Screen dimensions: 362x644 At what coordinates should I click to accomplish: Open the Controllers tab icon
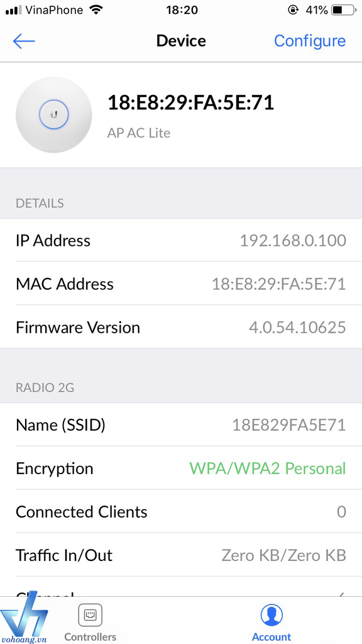(x=90, y=615)
